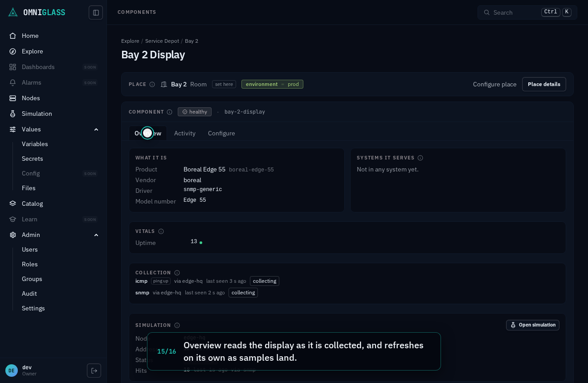
Task: Click the OmniGlass logo icon
Action: click(13, 12)
